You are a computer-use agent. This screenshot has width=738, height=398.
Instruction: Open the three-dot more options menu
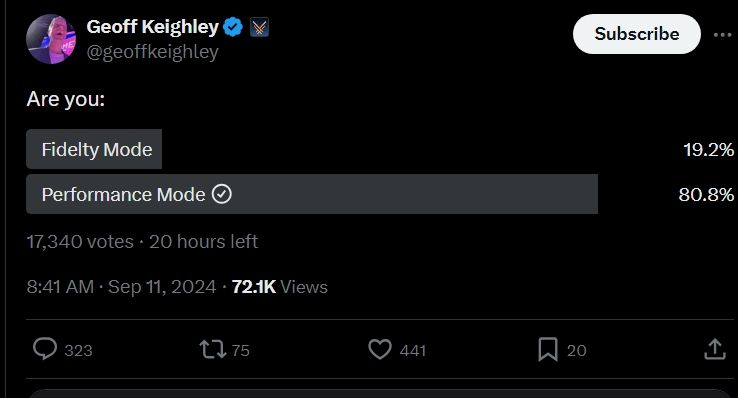(x=722, y=35)
